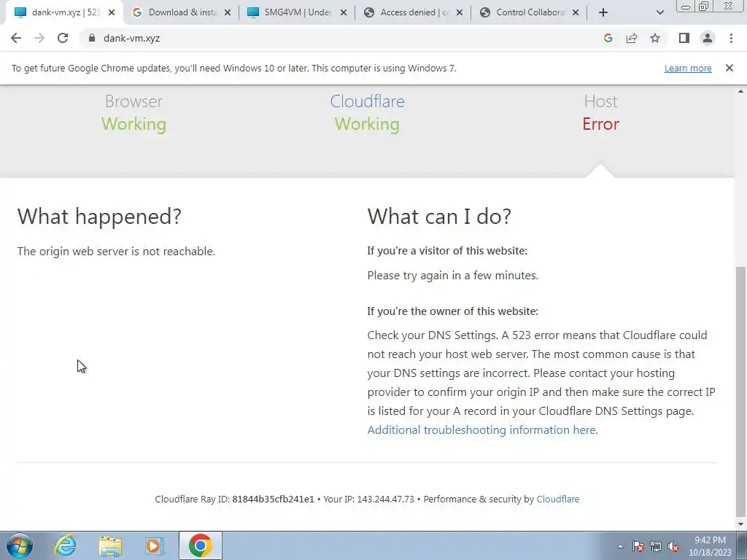Reload the dank-vm.xyz page
This screenshot has height=560, width=747.
point(63,38)
